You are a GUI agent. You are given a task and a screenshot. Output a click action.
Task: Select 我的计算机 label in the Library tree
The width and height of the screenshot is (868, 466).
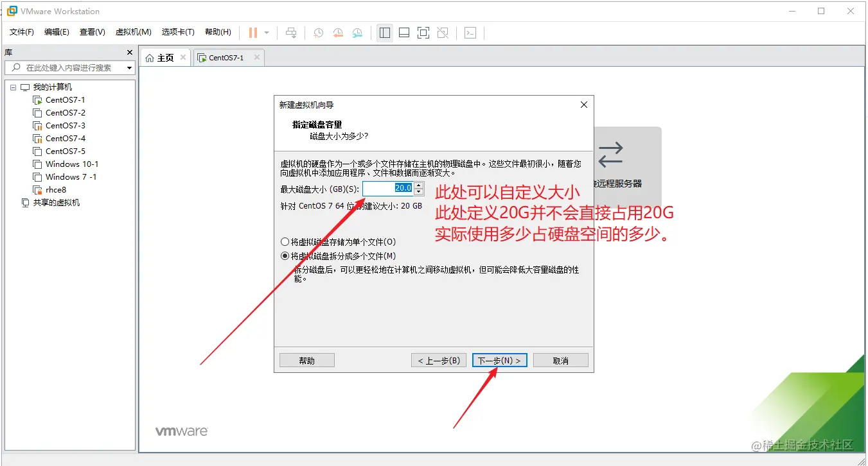[x=53, y=87]
